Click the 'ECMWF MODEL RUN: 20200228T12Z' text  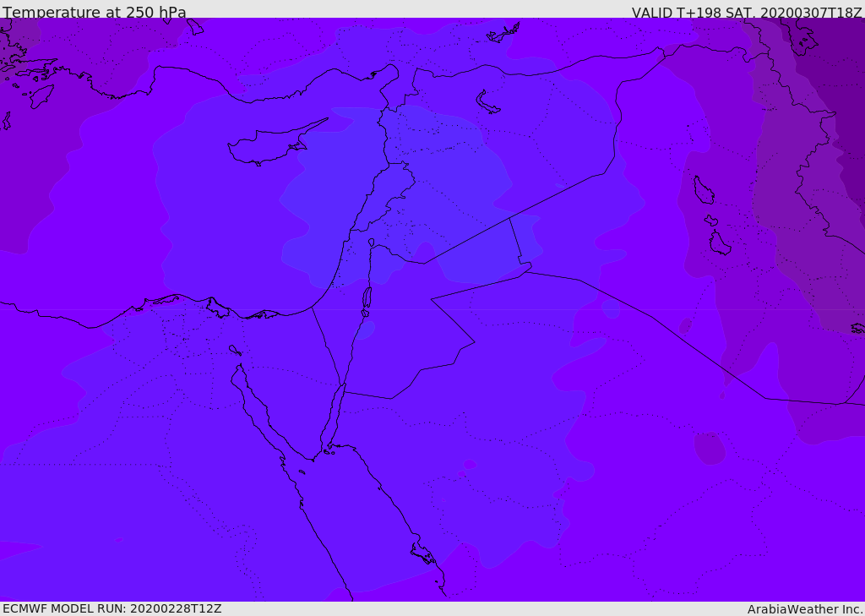coord(112,608)
